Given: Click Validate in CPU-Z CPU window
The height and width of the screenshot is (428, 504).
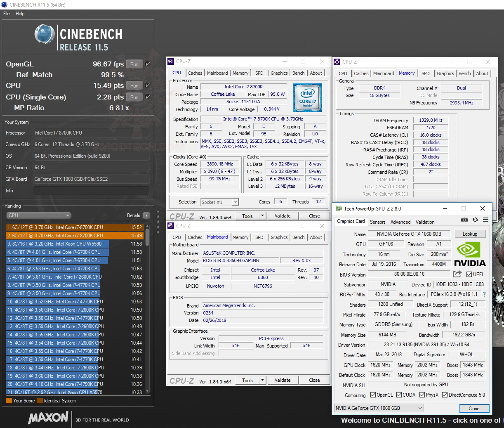Looking at the screenshot, I should 283,215.
